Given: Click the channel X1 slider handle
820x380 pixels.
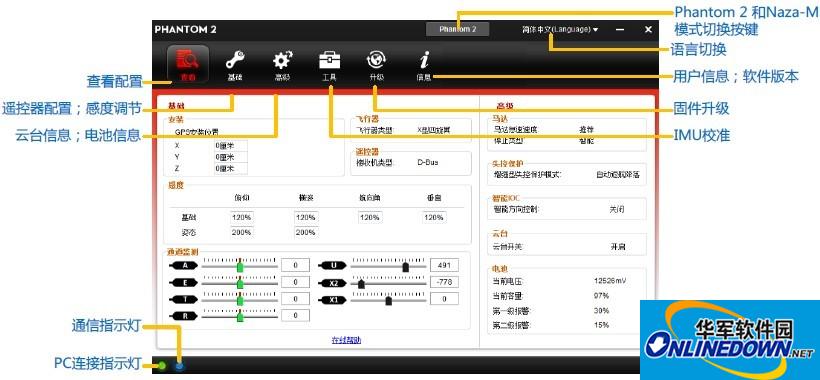Looking at the screenshot, I should pos(389,301).
